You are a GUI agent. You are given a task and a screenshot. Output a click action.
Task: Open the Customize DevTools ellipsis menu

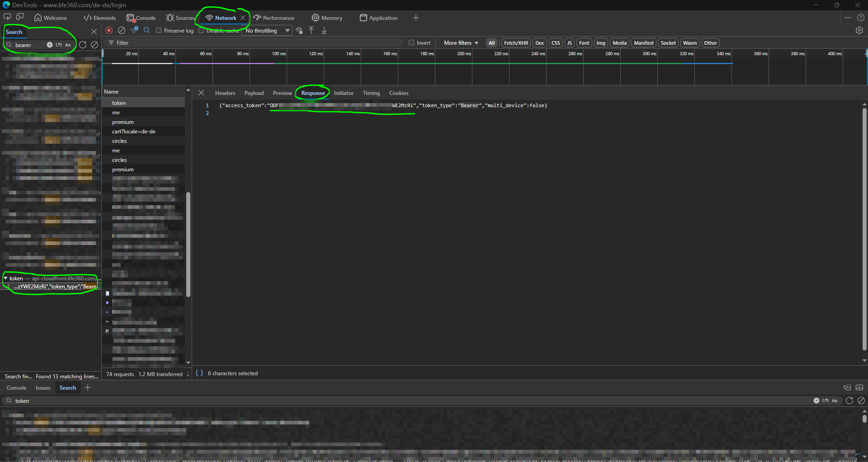(x=848, y=18)
